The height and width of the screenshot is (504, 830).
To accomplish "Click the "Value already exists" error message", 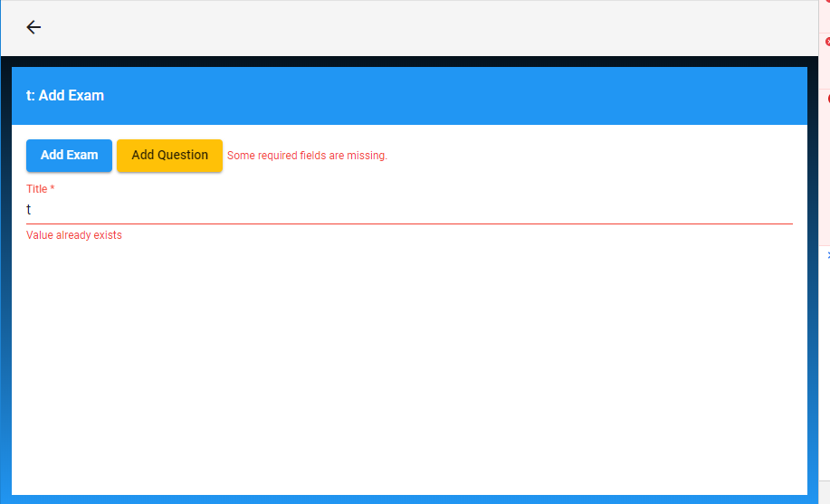I will [x=74, y=235].
